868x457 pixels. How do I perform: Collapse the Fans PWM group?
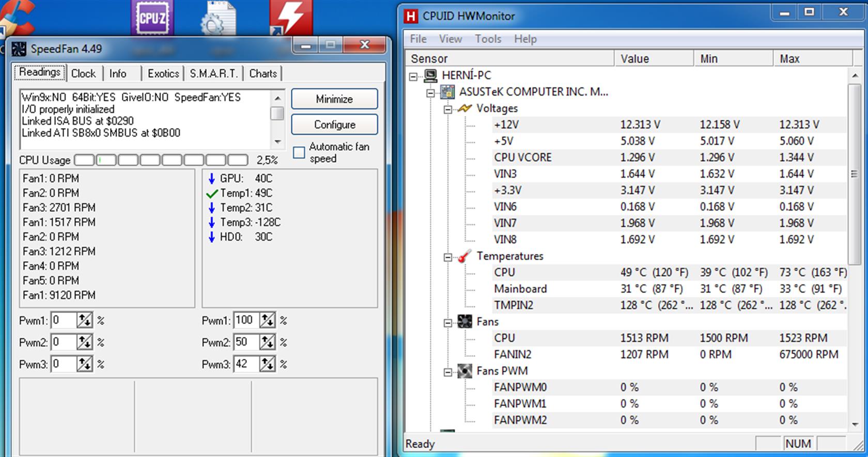tap(448, 372)
